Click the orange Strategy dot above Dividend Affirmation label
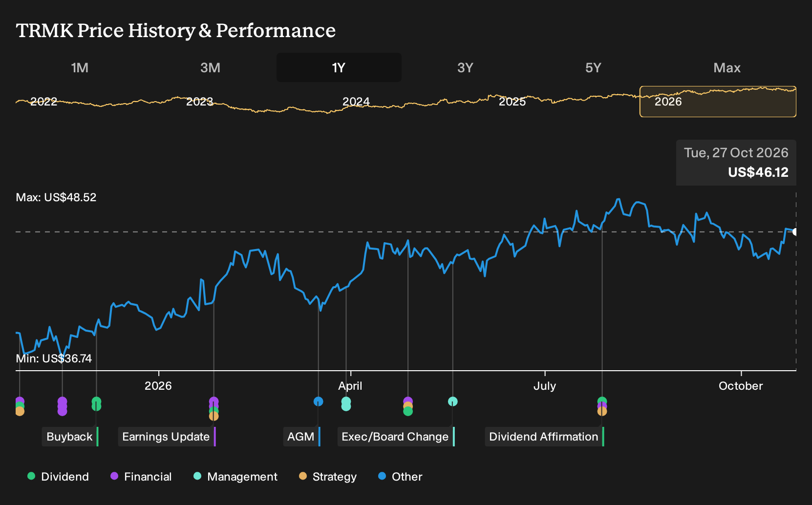Screen dimensions: 812x505 [602, 411]
